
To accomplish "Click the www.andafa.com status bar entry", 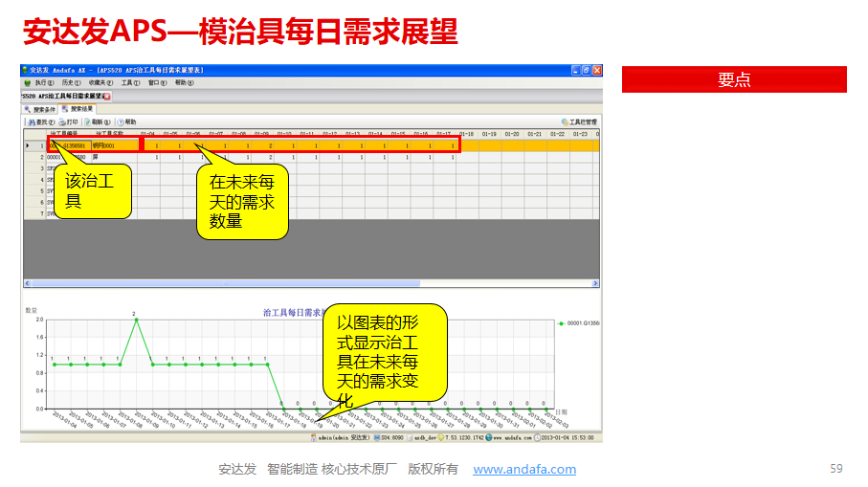I will click(509, 438).
